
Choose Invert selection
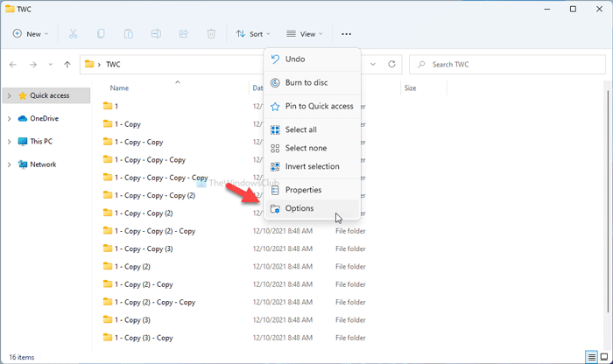(312, 166)
